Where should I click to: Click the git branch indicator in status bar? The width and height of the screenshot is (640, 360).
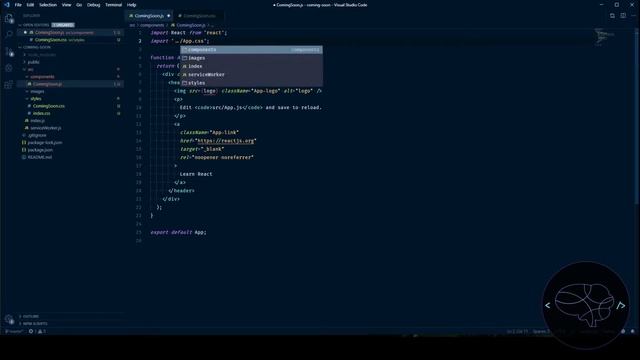coord(14,331)
